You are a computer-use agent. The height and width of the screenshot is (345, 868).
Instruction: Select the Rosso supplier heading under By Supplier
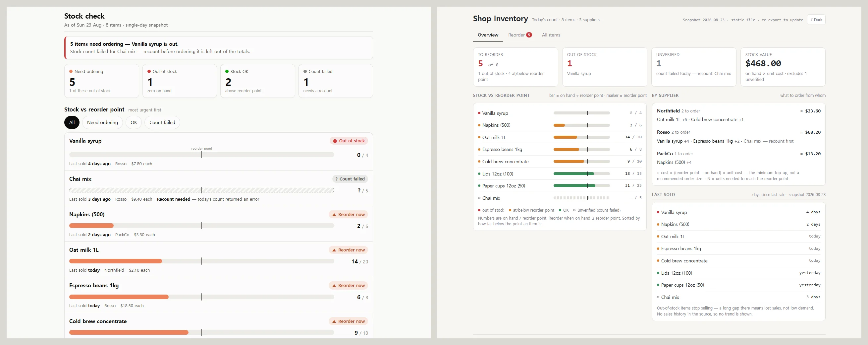click(x=663, y=132)
